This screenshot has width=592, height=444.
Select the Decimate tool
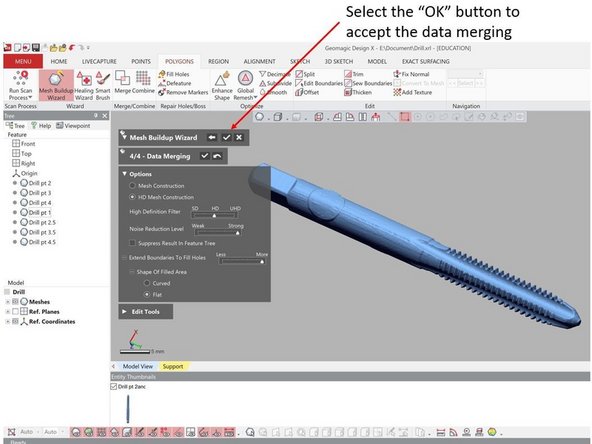[275, 74]
